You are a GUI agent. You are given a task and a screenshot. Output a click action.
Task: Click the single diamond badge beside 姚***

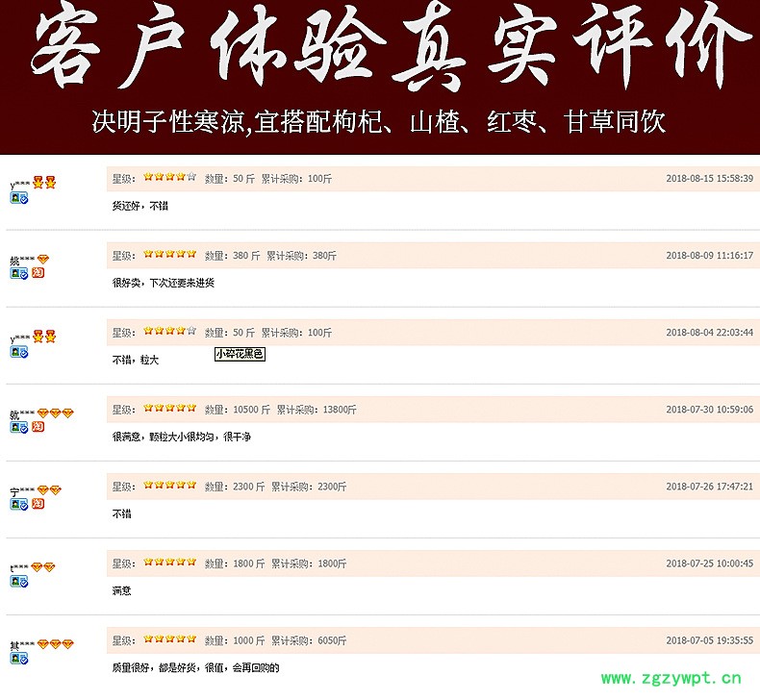pyautogui.click(x=42, y=260)
